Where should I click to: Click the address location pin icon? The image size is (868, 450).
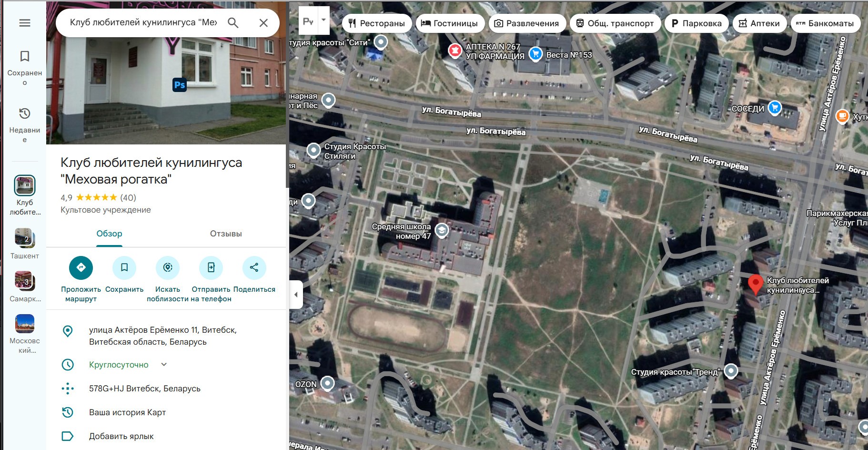click(68, 331)
